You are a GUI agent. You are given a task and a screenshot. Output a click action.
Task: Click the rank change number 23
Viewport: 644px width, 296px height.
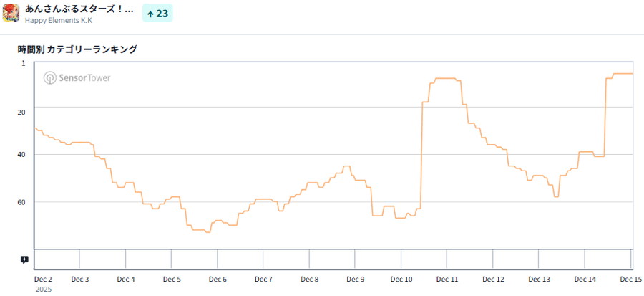coord(162,14)
